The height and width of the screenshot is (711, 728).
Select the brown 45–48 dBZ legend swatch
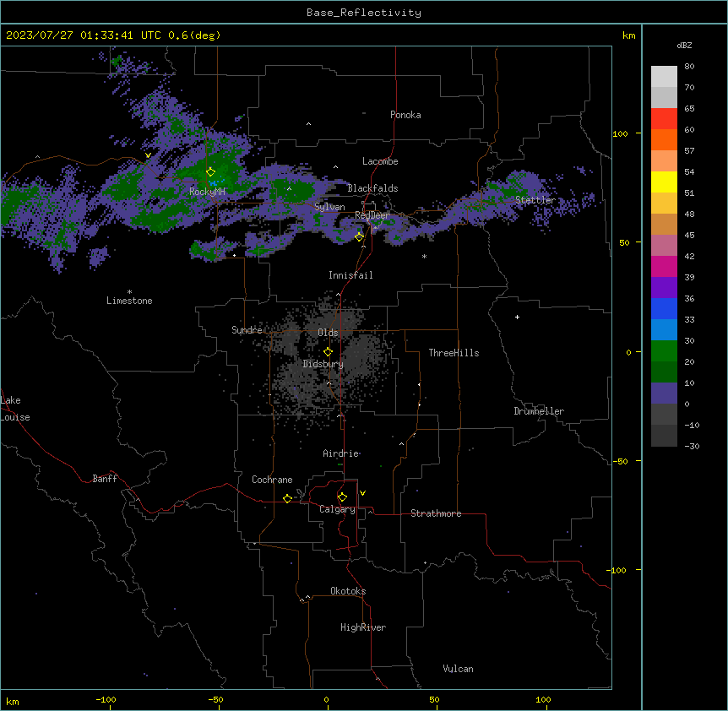664,224
